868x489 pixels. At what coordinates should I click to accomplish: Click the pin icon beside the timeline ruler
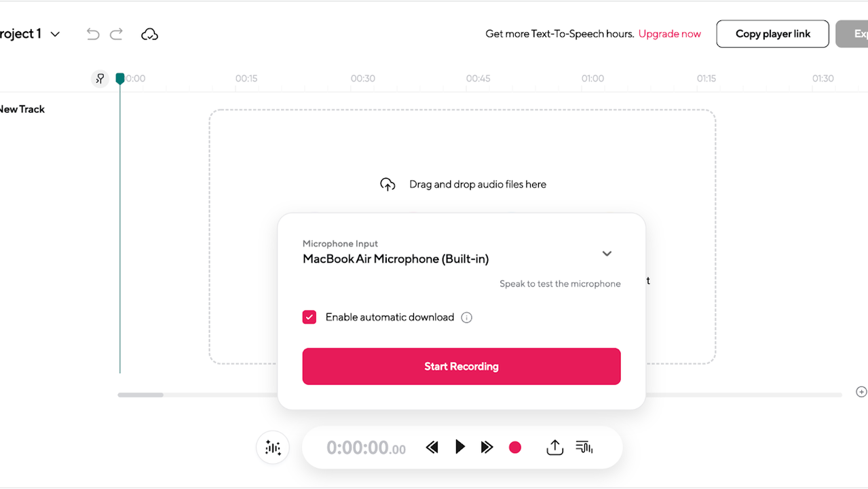click(x=100, y=79)
